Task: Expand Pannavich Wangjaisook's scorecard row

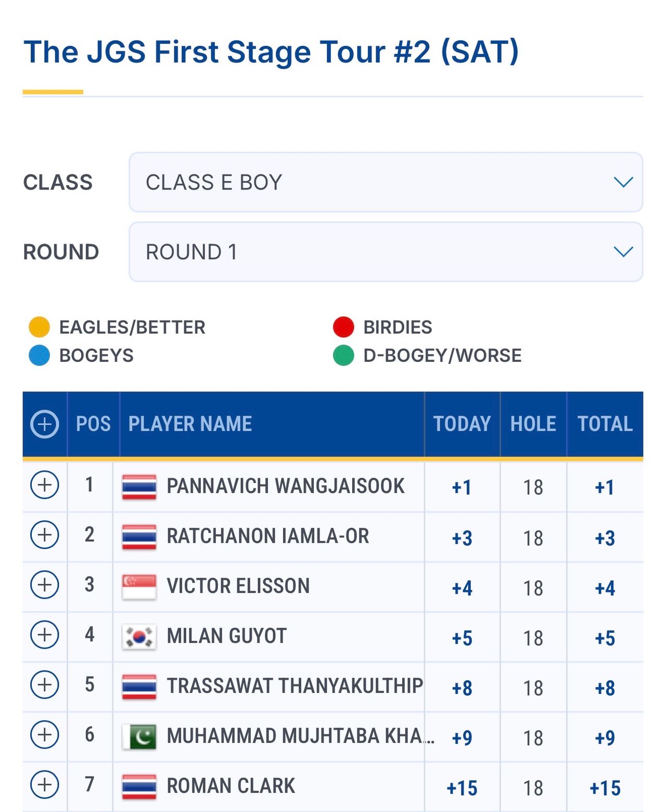Action: [45, 485]
